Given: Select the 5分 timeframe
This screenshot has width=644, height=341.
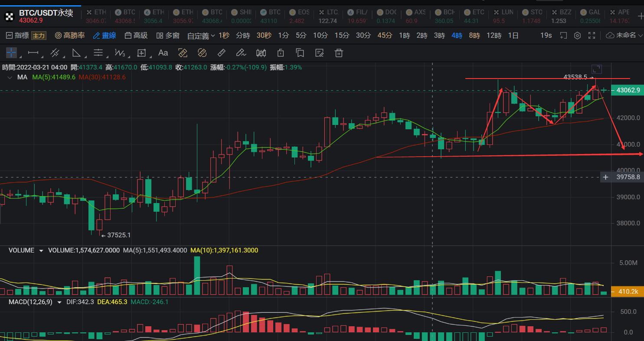Looking at the screenshot, I should [x=301, y=36].
